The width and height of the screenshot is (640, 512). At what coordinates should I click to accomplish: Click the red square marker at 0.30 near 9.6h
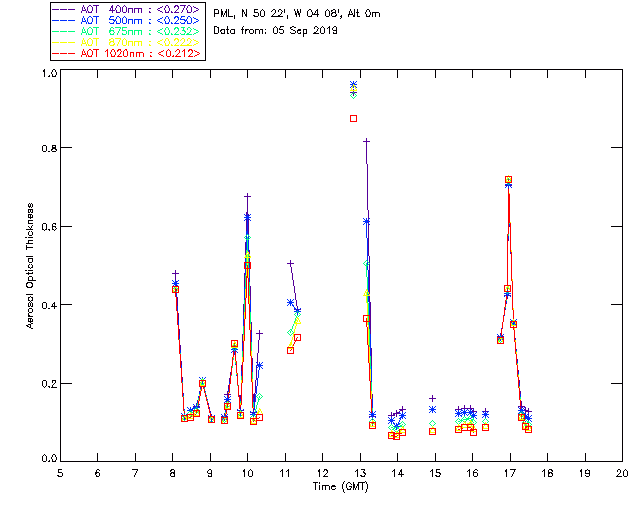[x=234, y=344]
